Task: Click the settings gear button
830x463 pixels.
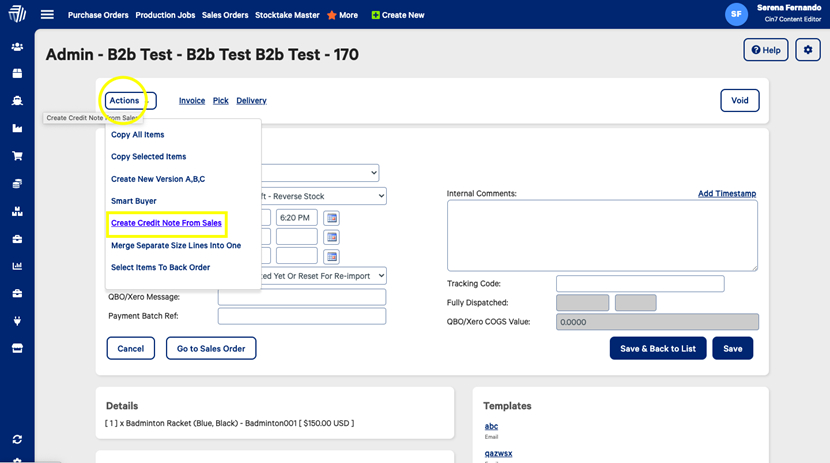Action: [x=807, y=50]
